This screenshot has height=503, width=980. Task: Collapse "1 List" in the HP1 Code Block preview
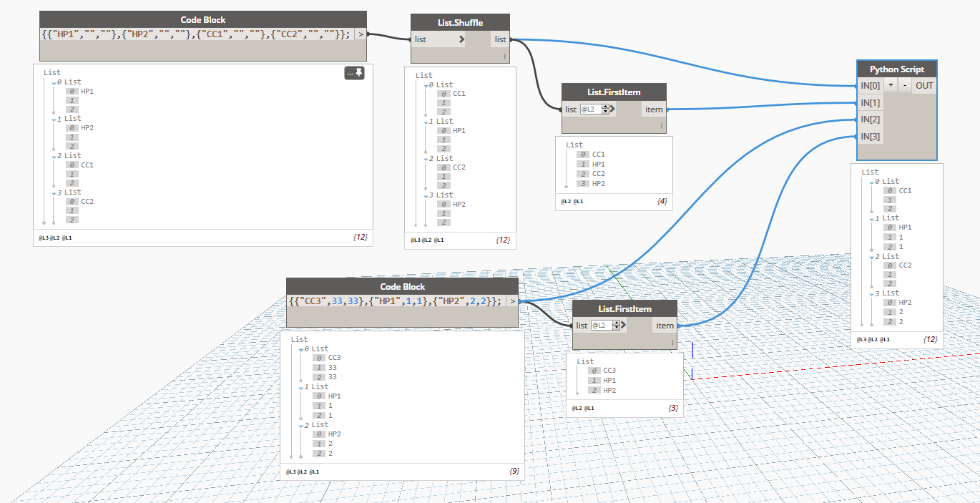[52, 119]
